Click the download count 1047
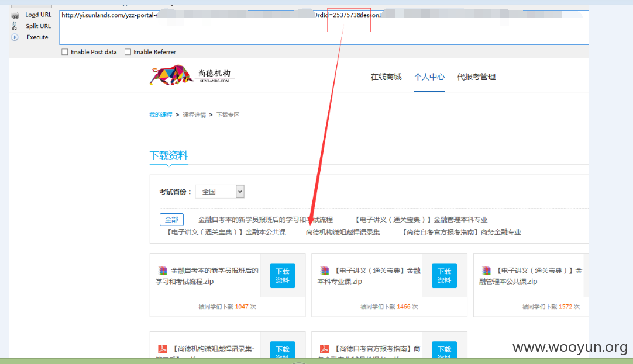 (242, 307)
